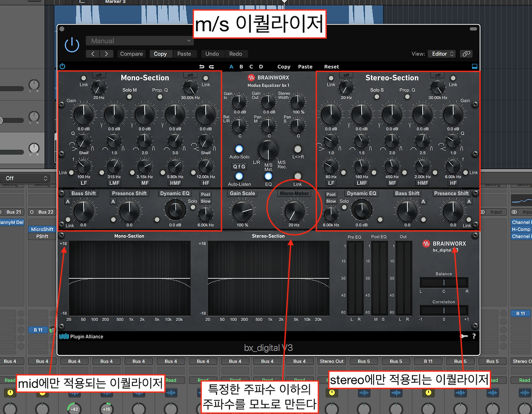Toggle the Solo M switch
This screenshot has width=532, height=414.
(x=130, y=96)
